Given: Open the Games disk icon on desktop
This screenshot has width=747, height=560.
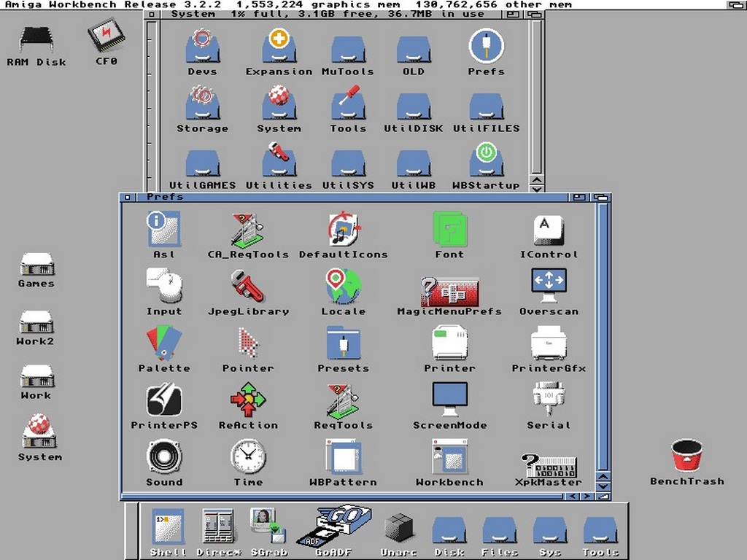Looking at the screenshot, I should [37, 264].
